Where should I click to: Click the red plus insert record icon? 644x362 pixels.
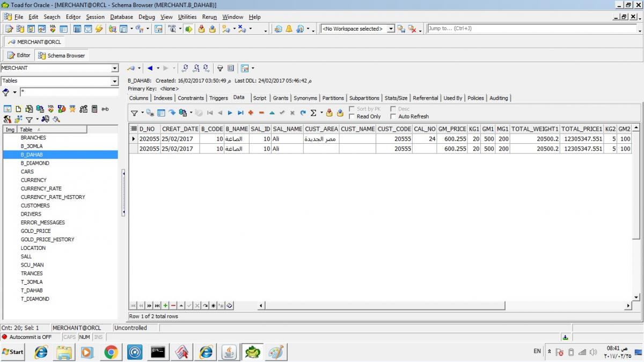point(251,113)
